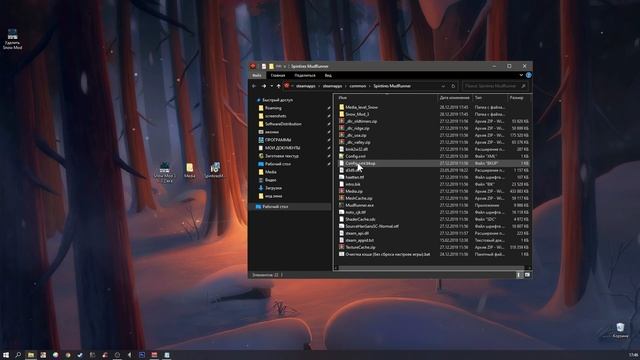Open the View ribbon tab
The height and width of the screenshot is (360, 640).
(x=328, y=76)
